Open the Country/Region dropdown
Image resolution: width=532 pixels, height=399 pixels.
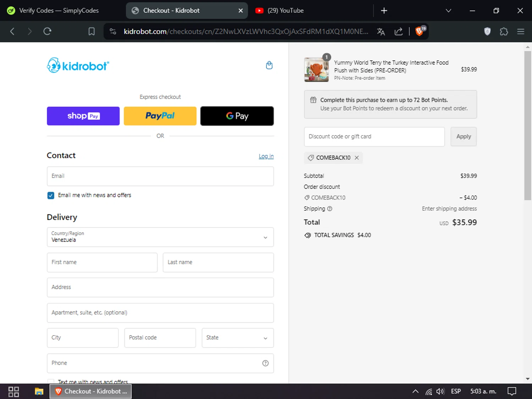point(160,237)
